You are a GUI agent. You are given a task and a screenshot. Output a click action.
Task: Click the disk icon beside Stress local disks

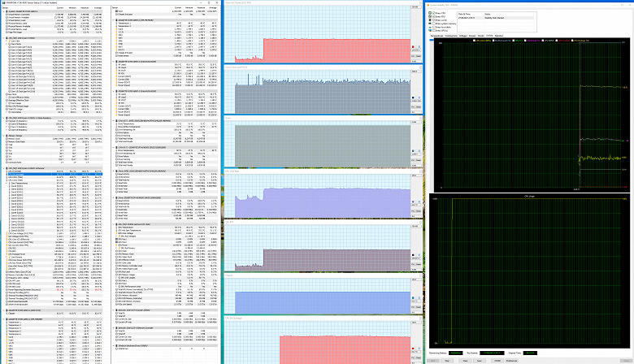(x=430, y=27)
